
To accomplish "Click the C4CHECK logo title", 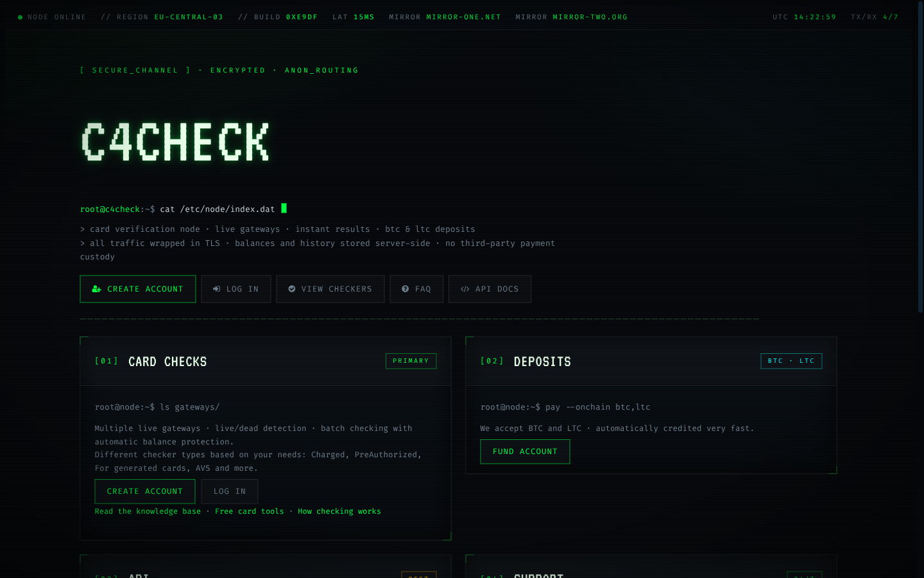I will point(175,142).
